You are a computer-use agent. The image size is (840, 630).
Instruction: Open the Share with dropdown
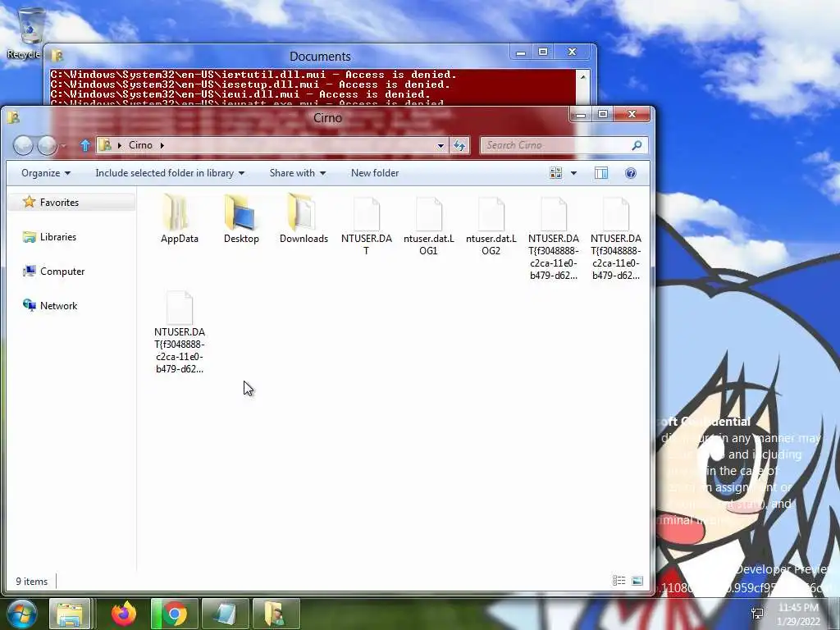pyautogui.click(x=297, y=173)
